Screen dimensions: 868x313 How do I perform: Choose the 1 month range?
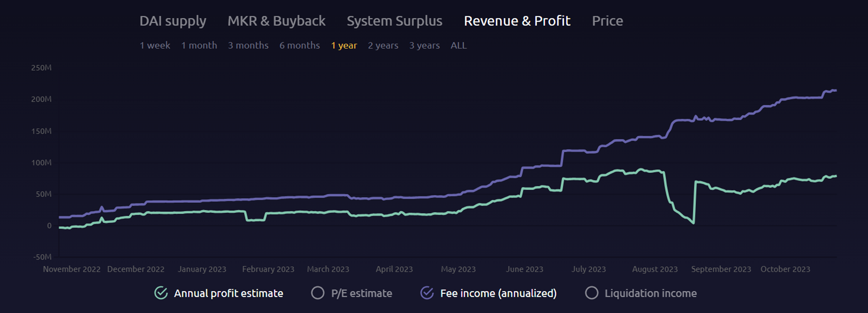coord(199,45)
